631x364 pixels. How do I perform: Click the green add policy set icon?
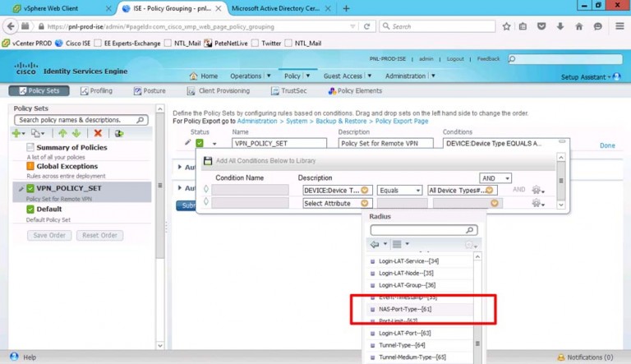click(16, 133)
